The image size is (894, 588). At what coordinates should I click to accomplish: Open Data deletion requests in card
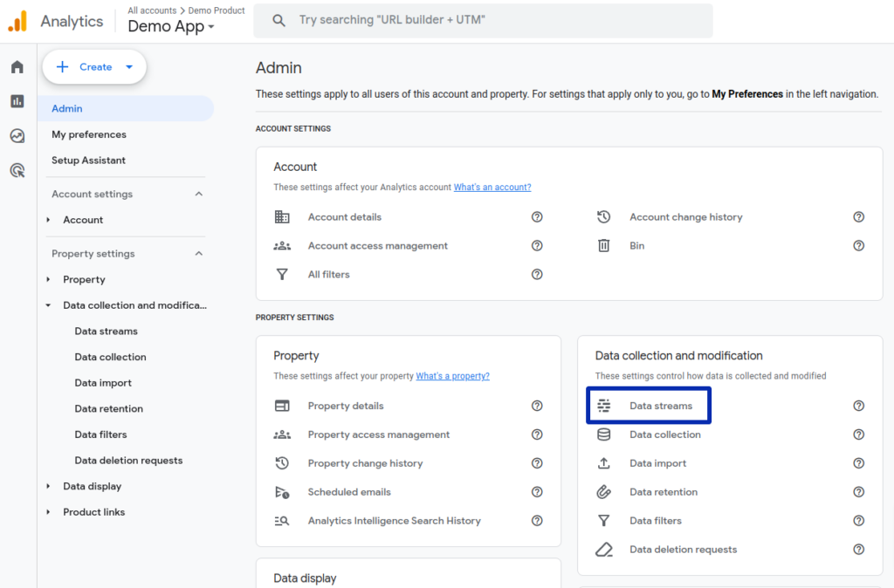[x=683, y=550]
